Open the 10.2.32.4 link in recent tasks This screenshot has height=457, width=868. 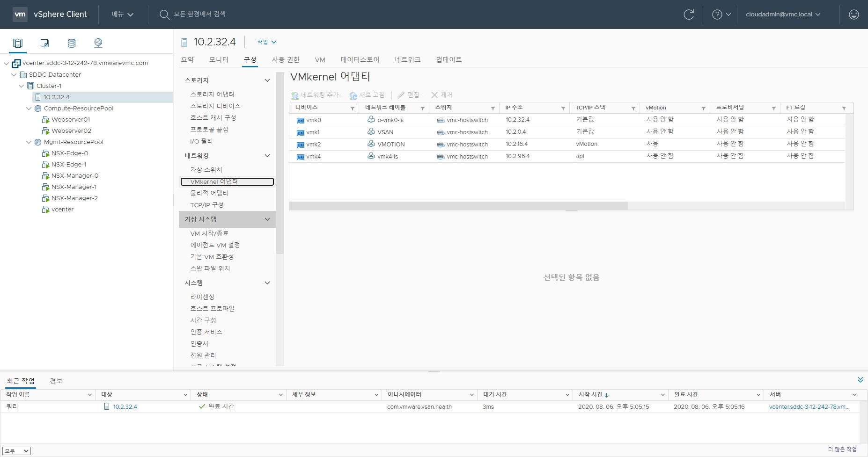click(125, 407)
